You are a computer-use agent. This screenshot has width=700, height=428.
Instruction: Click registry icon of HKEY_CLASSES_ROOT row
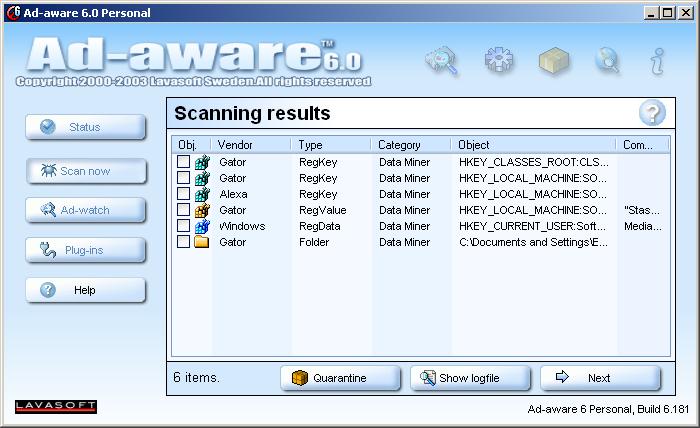coord(202,162)
